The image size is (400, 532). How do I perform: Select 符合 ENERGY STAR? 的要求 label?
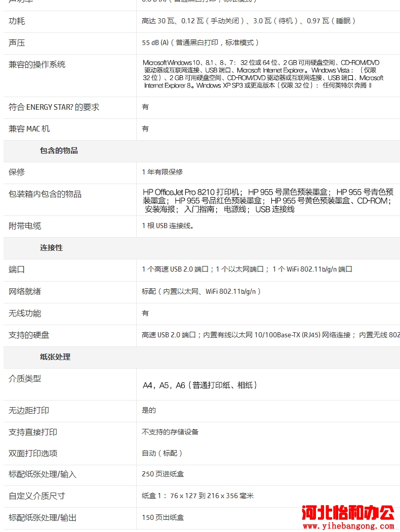pos(54,107)
